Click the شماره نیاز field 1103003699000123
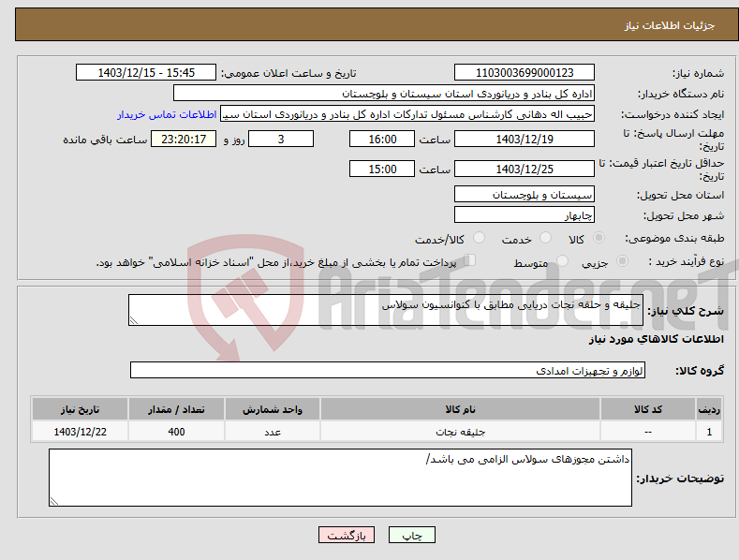The width and height of the screenshot is (739, 560). pos(525,73)
